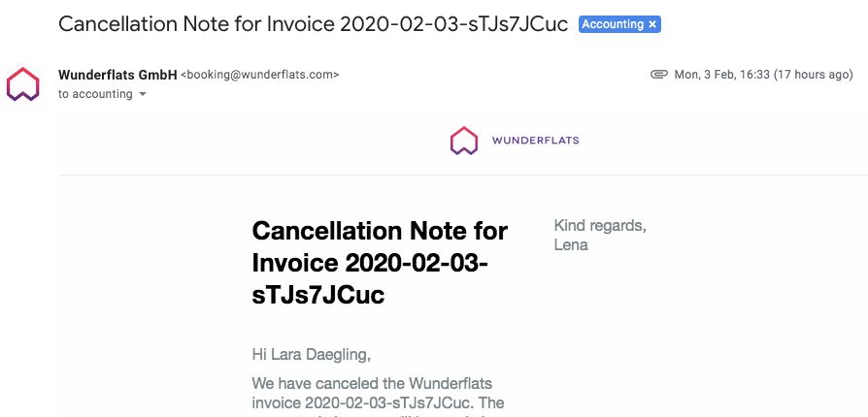The image size is (868, 417).
Task: Click the email subject line at top
Action: tap(314, 24)
